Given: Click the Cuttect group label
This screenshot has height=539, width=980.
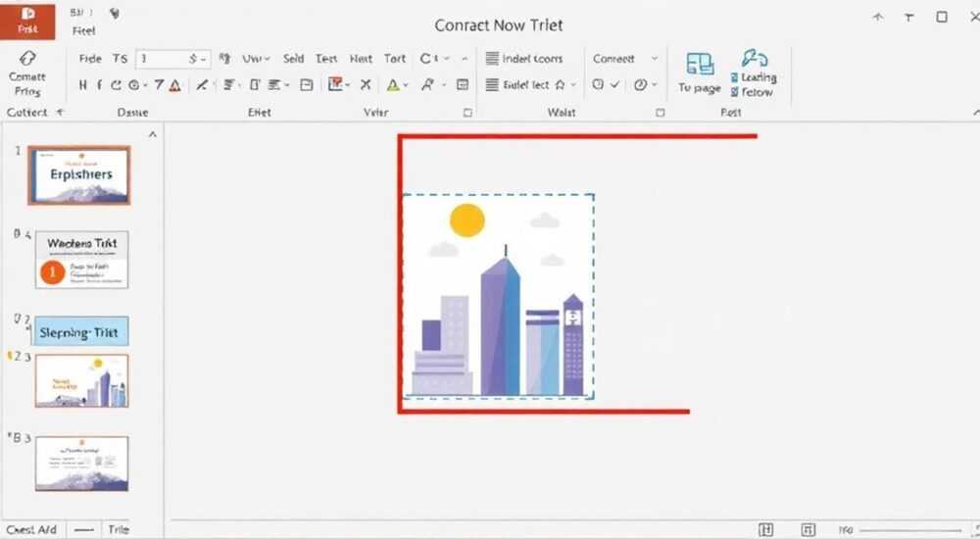Looking at the screenshot, I should click(x=26, y=113).
